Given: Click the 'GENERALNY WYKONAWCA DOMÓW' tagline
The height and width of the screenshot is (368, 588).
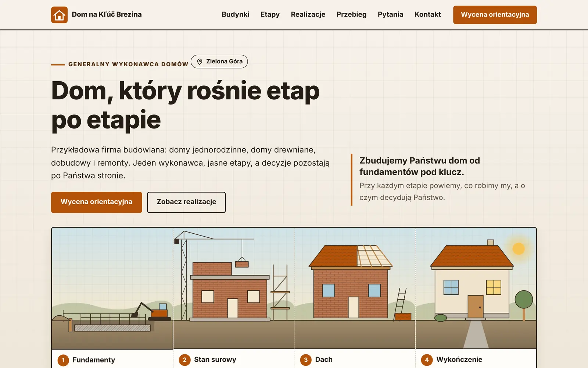Looking at the screenshot, I should [x=128, y=64].
